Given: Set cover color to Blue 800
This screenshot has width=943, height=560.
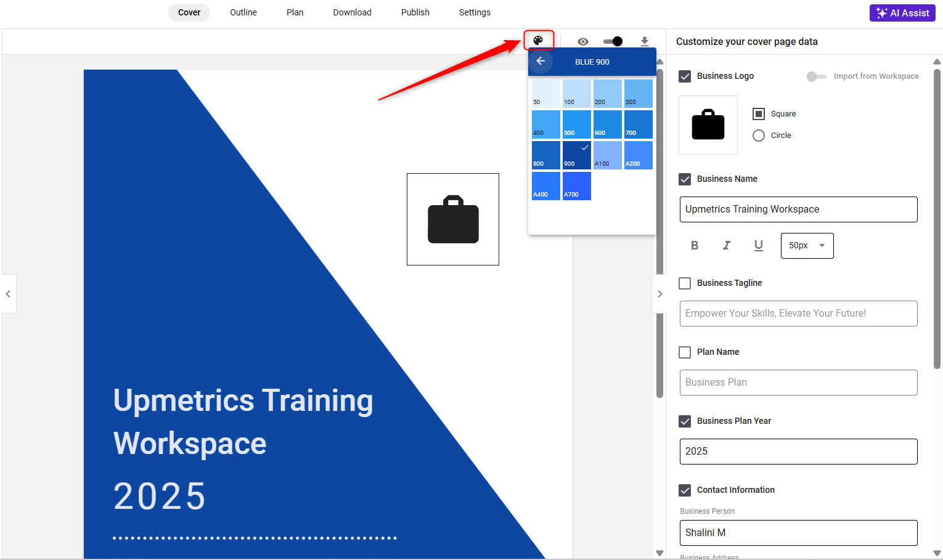Looking at the screenshot, I should coord(546,155).
